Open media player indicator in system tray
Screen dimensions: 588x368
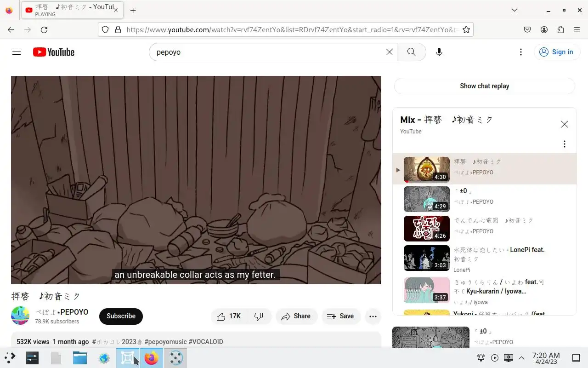pyautogui.click(x=495, y=357)
